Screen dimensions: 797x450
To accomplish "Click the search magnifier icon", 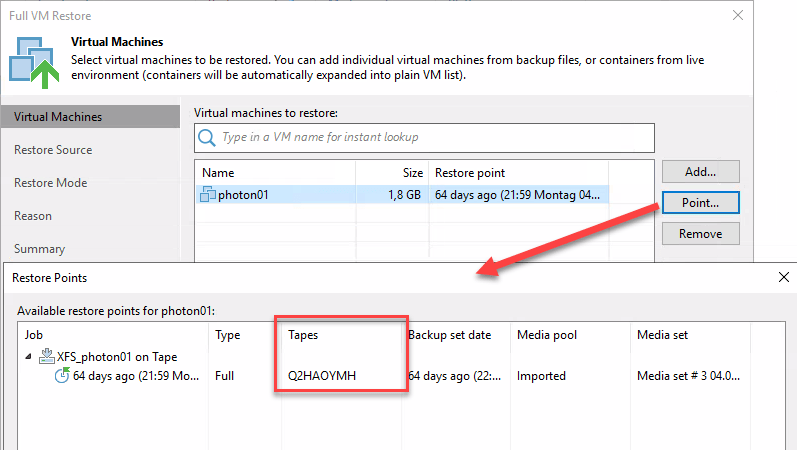I will tap(207, 137).
